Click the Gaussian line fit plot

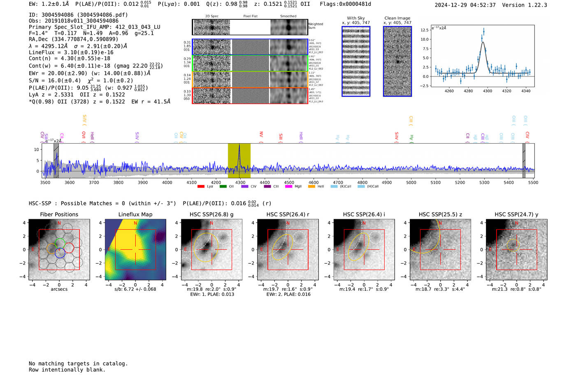[x=482, y=56]
